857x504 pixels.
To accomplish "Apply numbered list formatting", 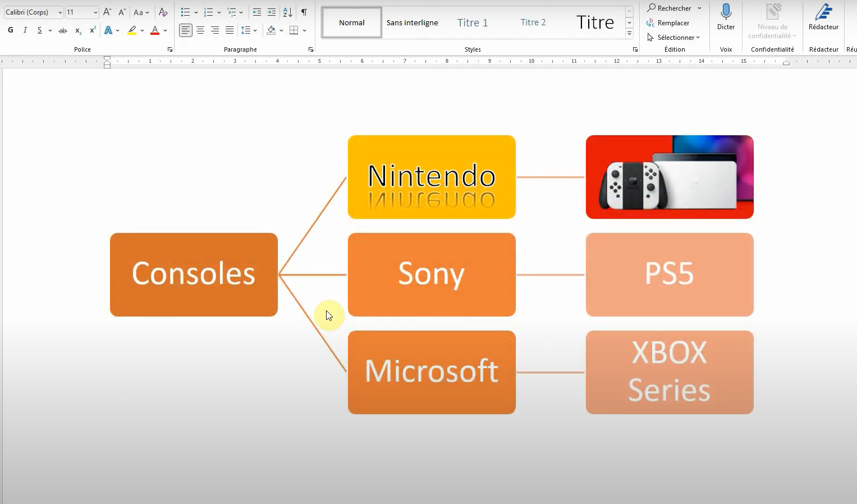I will tap(208, 12).
